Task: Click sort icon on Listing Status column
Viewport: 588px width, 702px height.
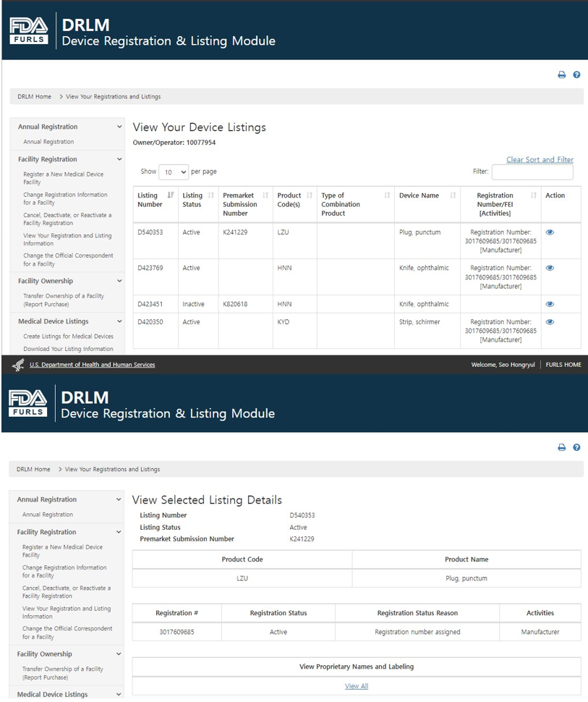Action: coord(211,195)
